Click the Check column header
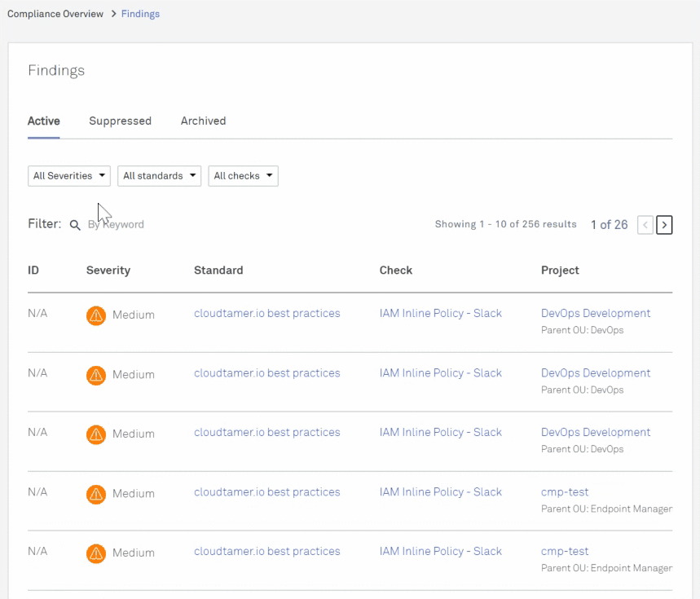 (x=396, y=271)
